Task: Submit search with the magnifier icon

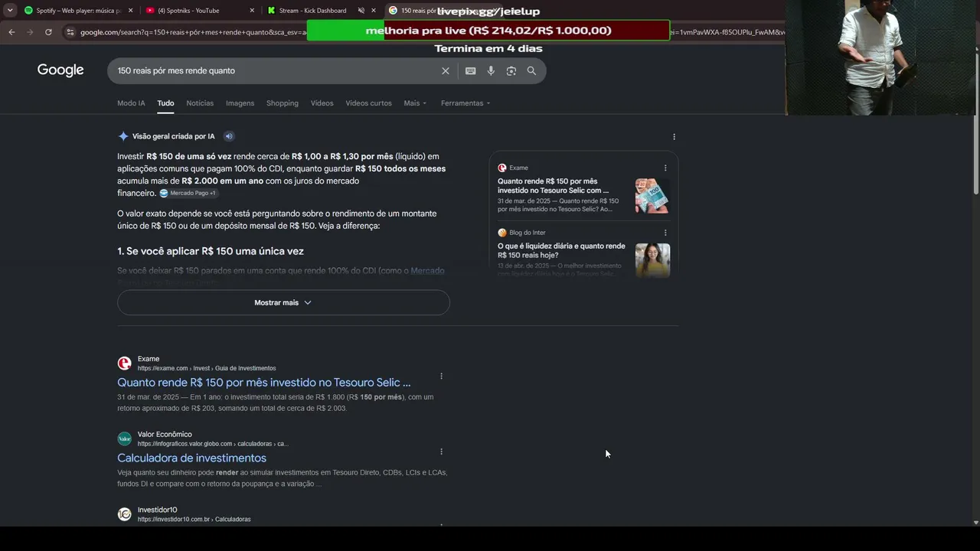Action: coord(531,70)
